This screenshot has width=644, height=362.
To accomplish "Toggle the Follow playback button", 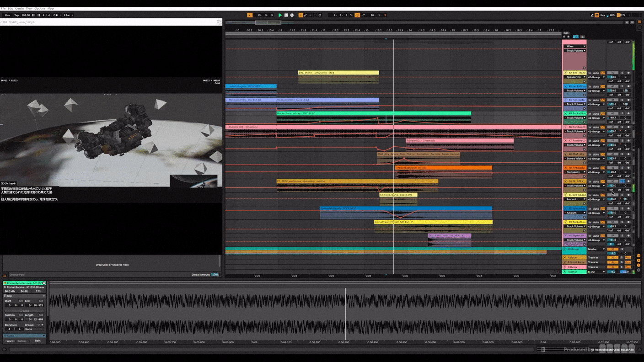I will pyautogui.click(x=250, y=15).
